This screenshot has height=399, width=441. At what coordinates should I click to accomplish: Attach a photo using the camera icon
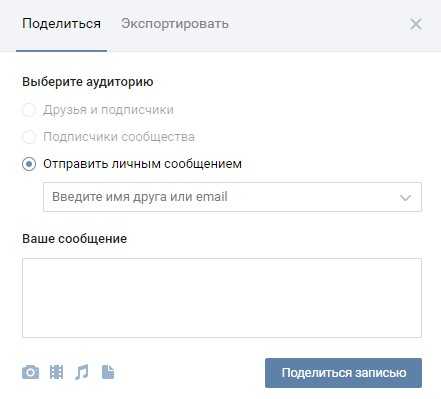click(30, 372)
